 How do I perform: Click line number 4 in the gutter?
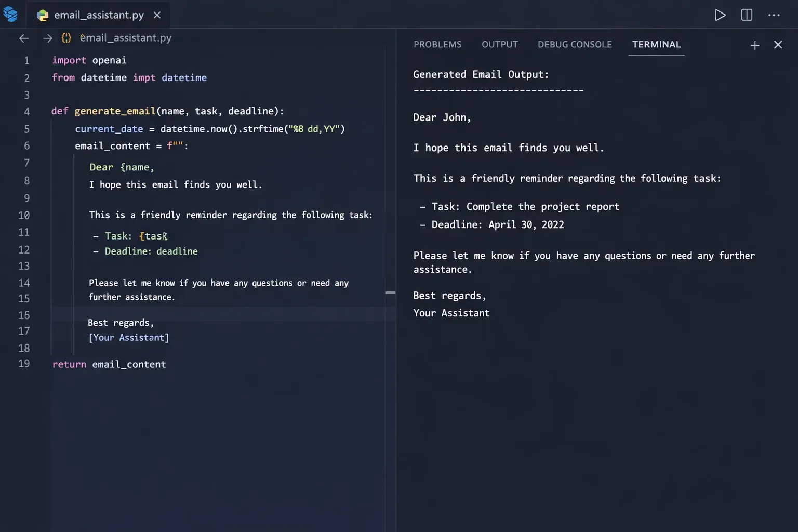pos(26,112)
